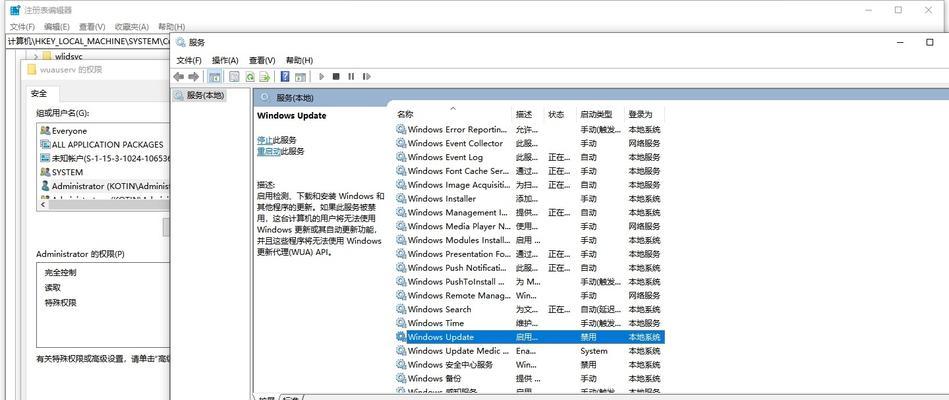Click the gear icon of Windows Event Log
The width and height of the screenshot is (949, 400).
point(401,157)
